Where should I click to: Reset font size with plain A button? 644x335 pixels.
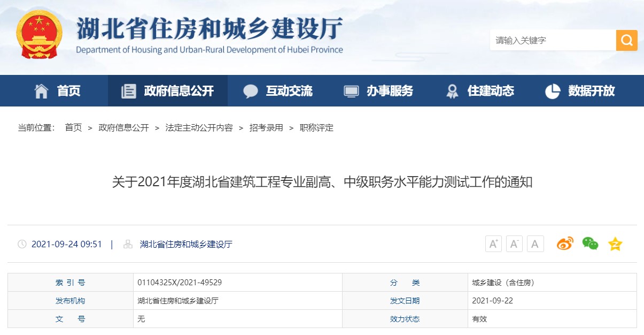tap(535, 244)
